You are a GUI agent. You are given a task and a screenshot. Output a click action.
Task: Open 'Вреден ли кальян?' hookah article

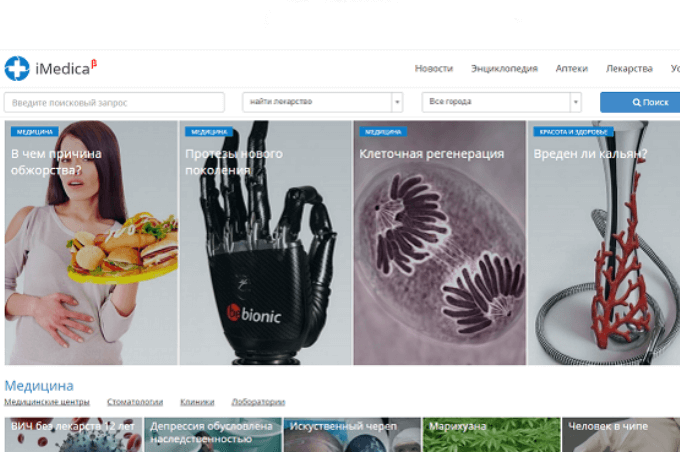point(603,260)
